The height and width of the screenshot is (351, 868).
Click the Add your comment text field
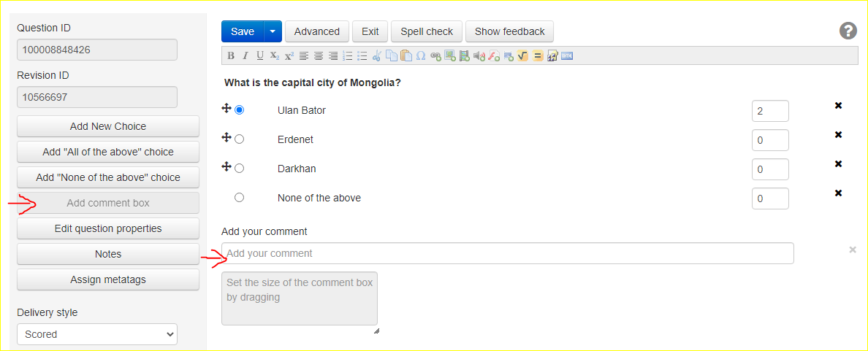pyautogui.click(x=508, y=253)
